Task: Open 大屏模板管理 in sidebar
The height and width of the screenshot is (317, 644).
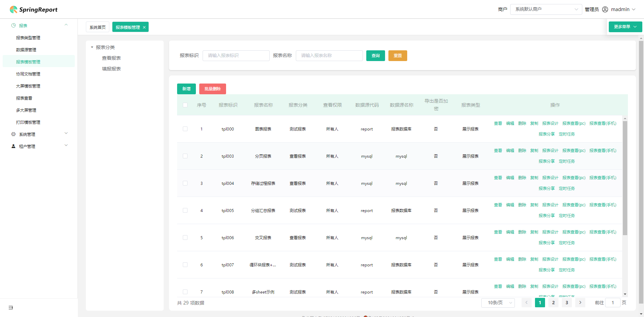Action: pos(28,86)
